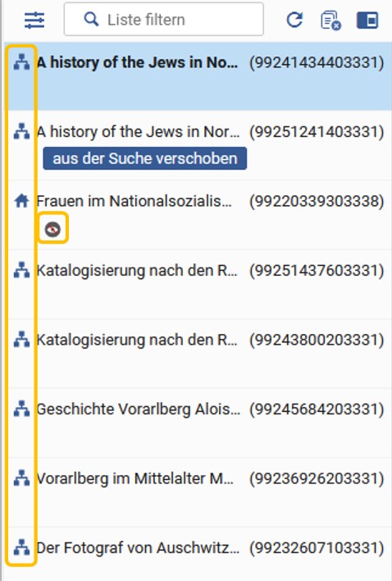
Task: Click into the Liste filtern search field
Action: pos(164,19)
